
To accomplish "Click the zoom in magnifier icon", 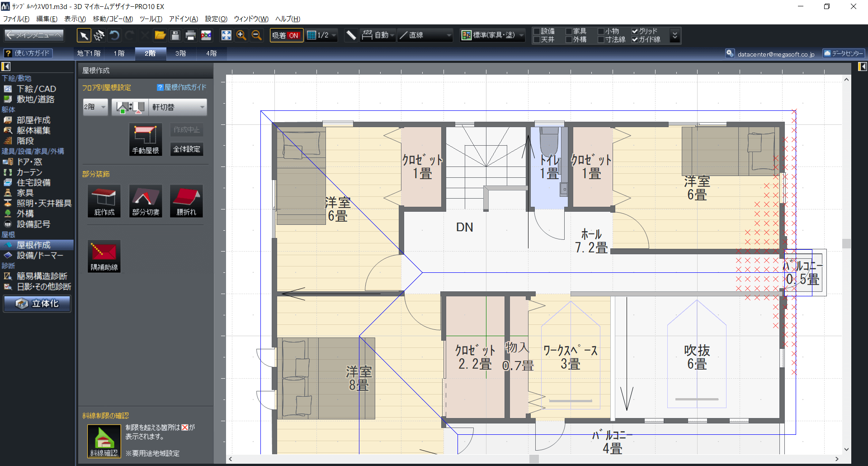I will pyautogui.click(x=241, y=35).
